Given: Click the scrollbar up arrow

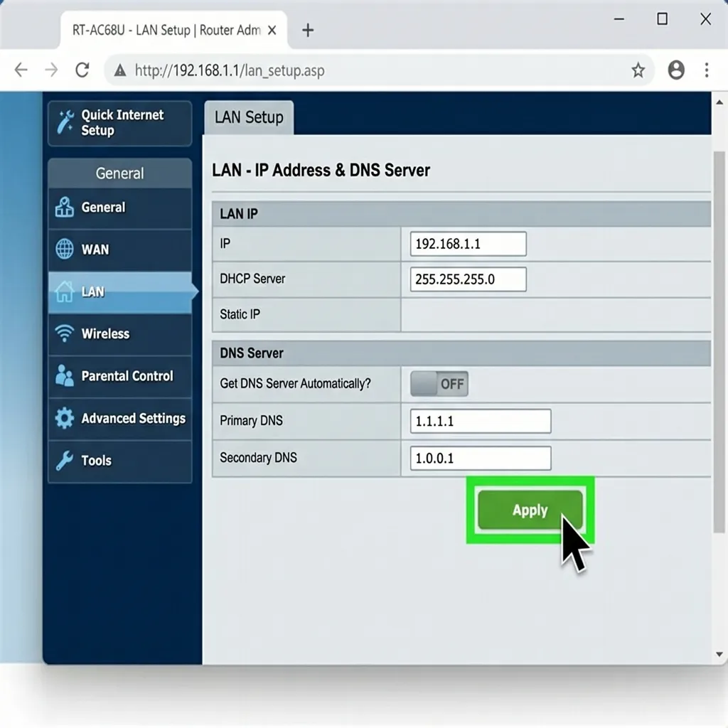Looking at the screenshot, I should point(719,102).
